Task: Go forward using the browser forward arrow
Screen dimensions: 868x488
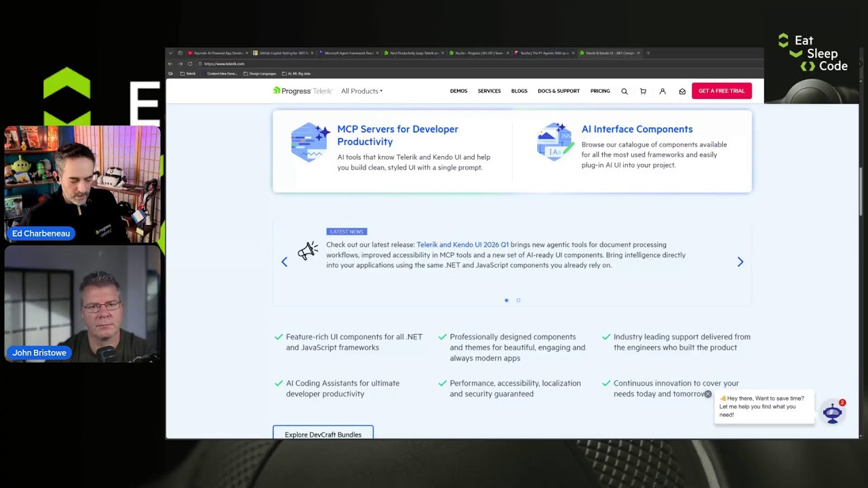Action: 180,64
